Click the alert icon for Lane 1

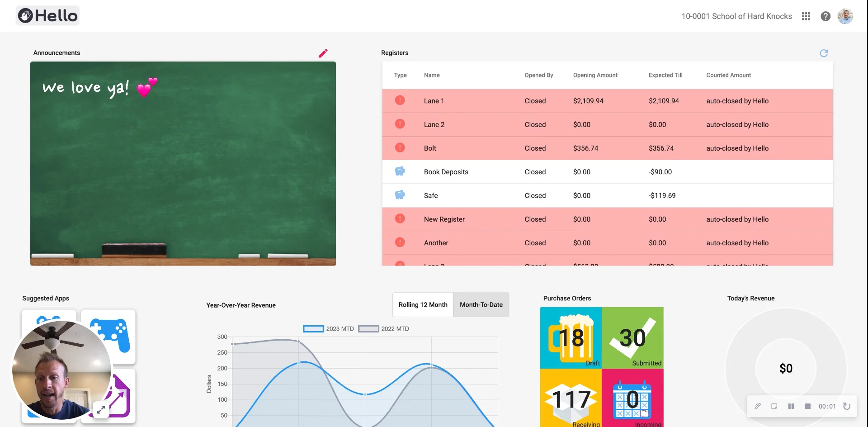point(400,100)
